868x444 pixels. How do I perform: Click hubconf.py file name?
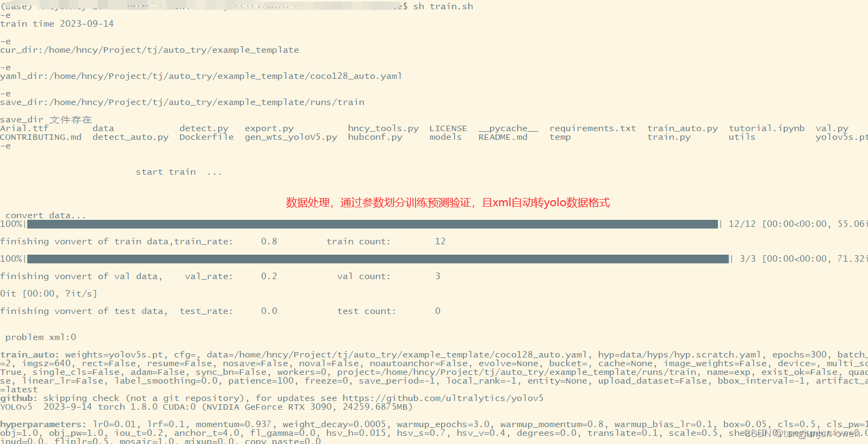click(x=375, y=137)
